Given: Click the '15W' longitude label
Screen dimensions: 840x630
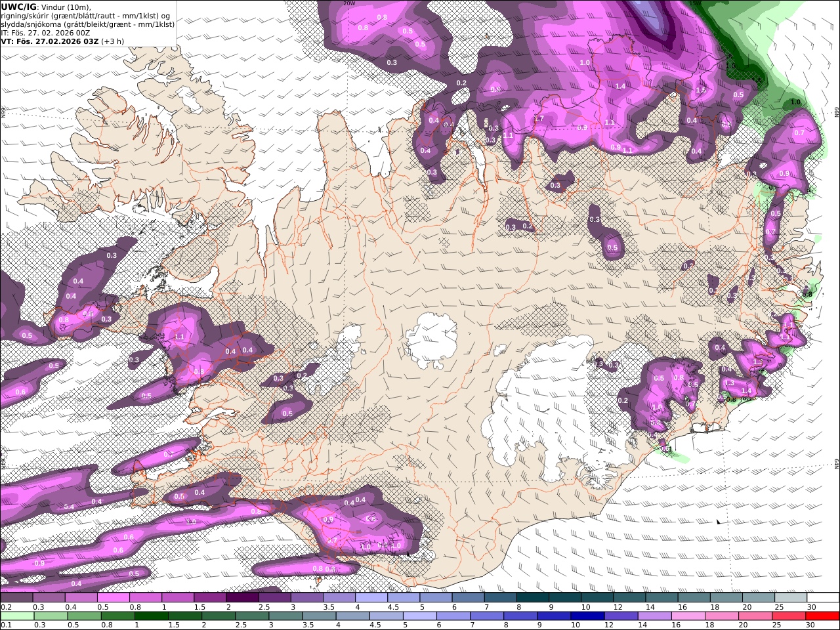Looking at the screenshot, I should tap(696, 3).
